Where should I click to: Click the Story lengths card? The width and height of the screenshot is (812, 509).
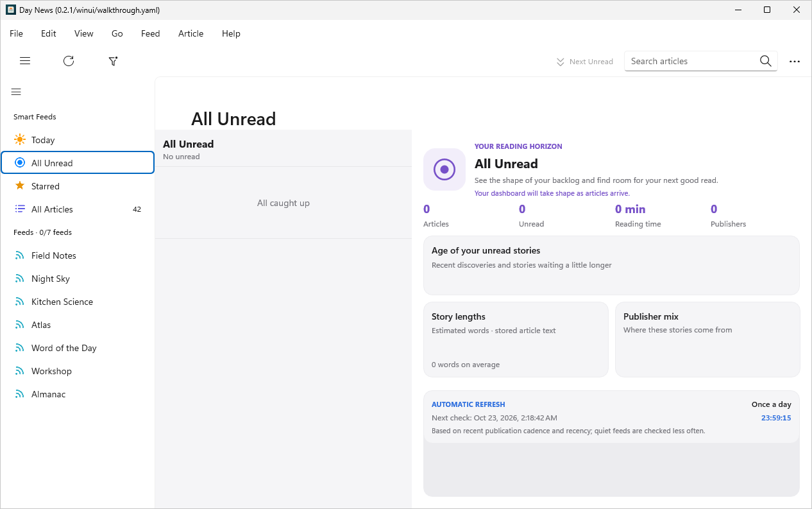[516, 340]
